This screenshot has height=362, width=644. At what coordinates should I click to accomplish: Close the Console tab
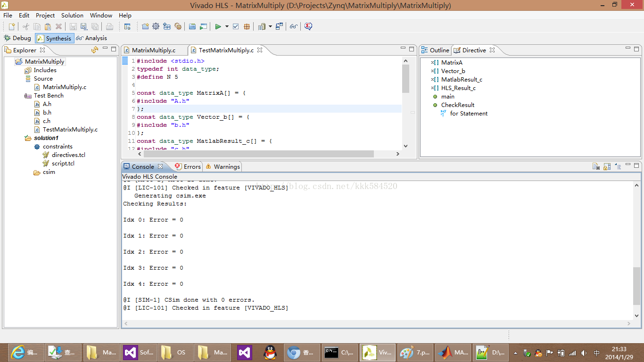pos(160,166)
